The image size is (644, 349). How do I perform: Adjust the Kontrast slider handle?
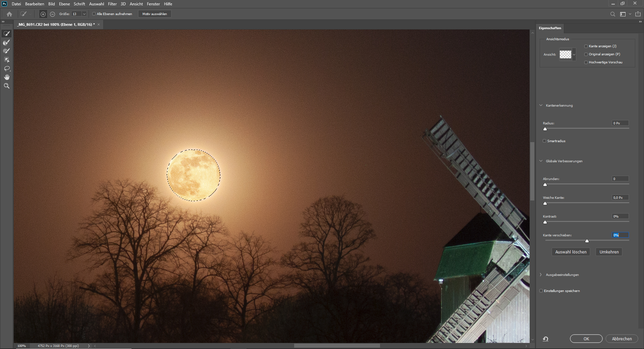point(545,222)
